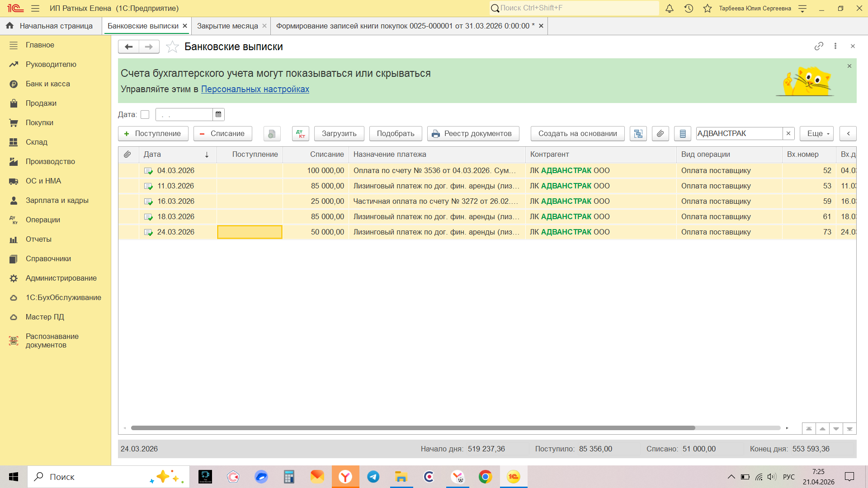Click the notifications bell icon
This screenshot has width=868, height=488.
click(670, 8)
